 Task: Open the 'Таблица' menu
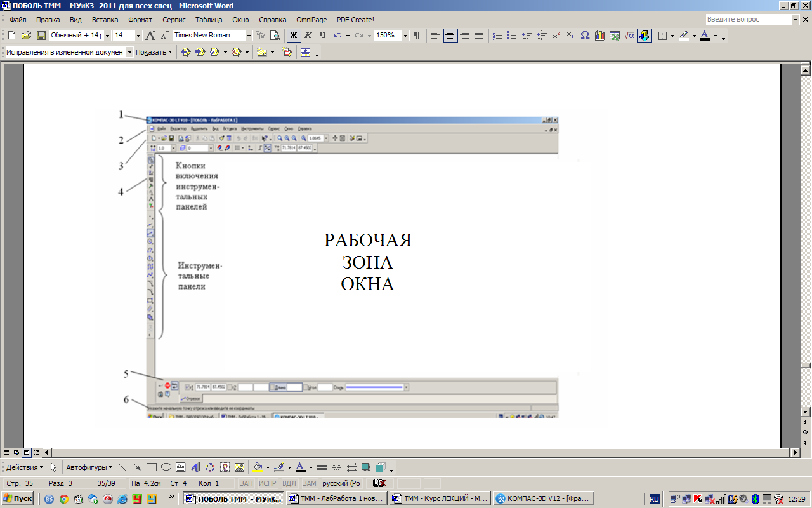pyautogui.click(x=209, y=20)
